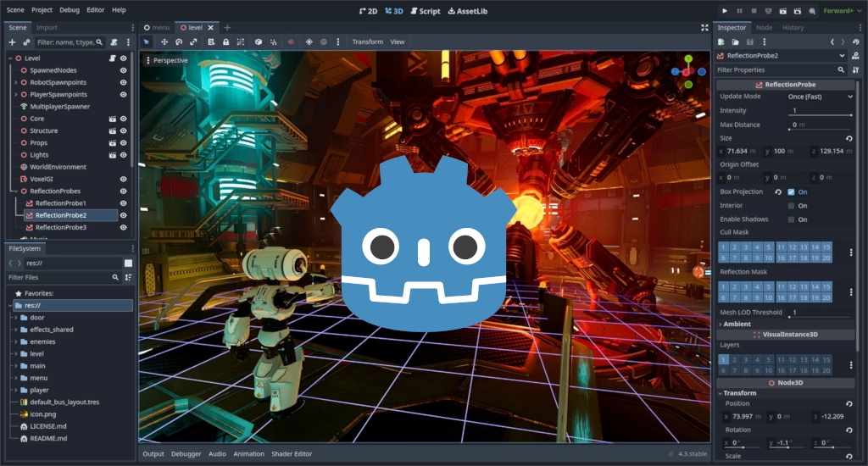Screen dimensions: 868x466
Task: Expand the RobotSpawnpoints node
Action: pyautogui.click(x=15, y=82)
